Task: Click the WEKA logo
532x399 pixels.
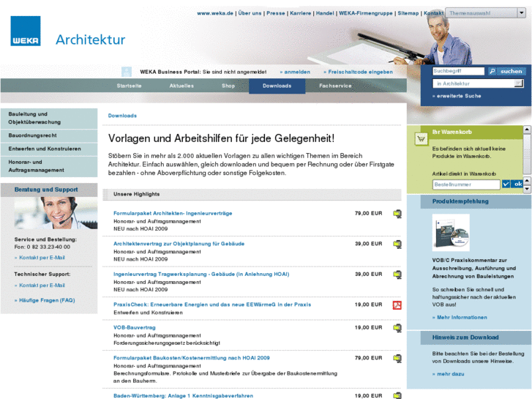Action: tap(26, 31)
